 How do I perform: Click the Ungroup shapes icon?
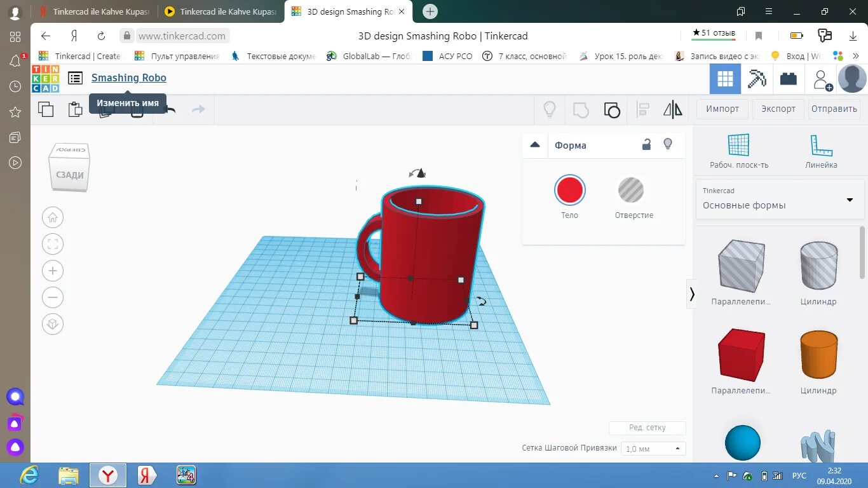[x=612, y=110]
